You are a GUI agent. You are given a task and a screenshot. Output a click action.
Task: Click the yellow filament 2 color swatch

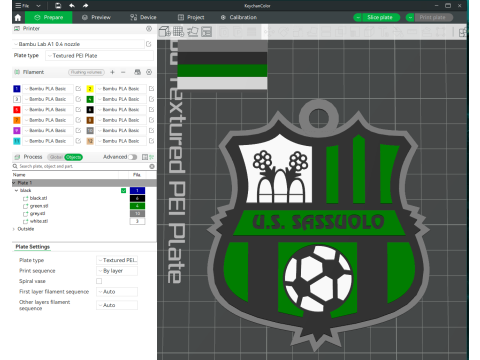(90, 89)
